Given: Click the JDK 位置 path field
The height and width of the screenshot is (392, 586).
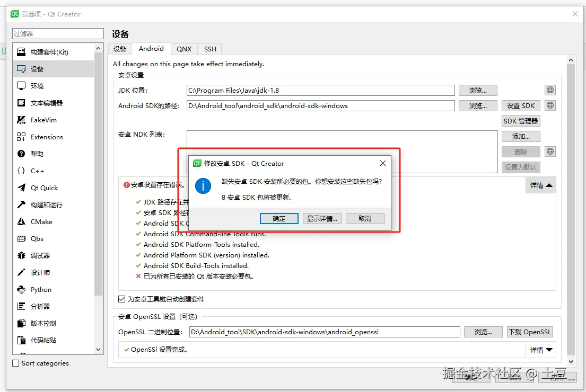Looking at the screenshot, I should [321, 91].
